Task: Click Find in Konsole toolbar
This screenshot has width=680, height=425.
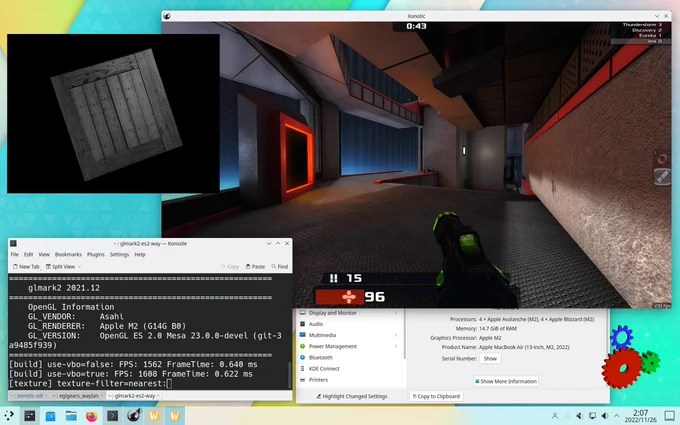Action: (x=280, y=267)
